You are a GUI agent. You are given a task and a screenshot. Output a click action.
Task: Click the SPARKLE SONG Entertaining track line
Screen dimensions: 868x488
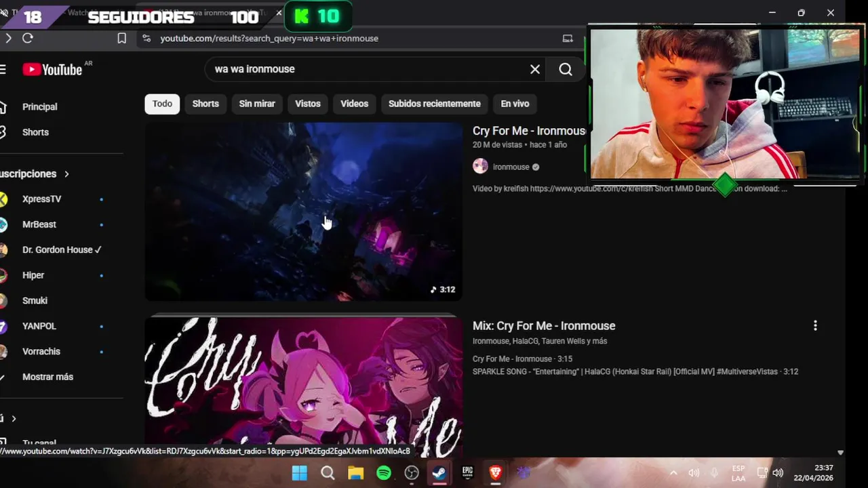635,372
